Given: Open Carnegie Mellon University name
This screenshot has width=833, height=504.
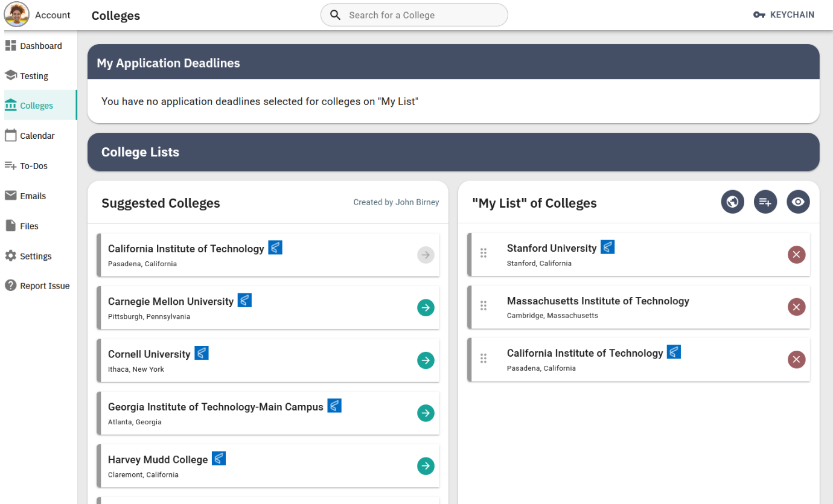Looking at the screenshot, I should click(x=171, y=301).
